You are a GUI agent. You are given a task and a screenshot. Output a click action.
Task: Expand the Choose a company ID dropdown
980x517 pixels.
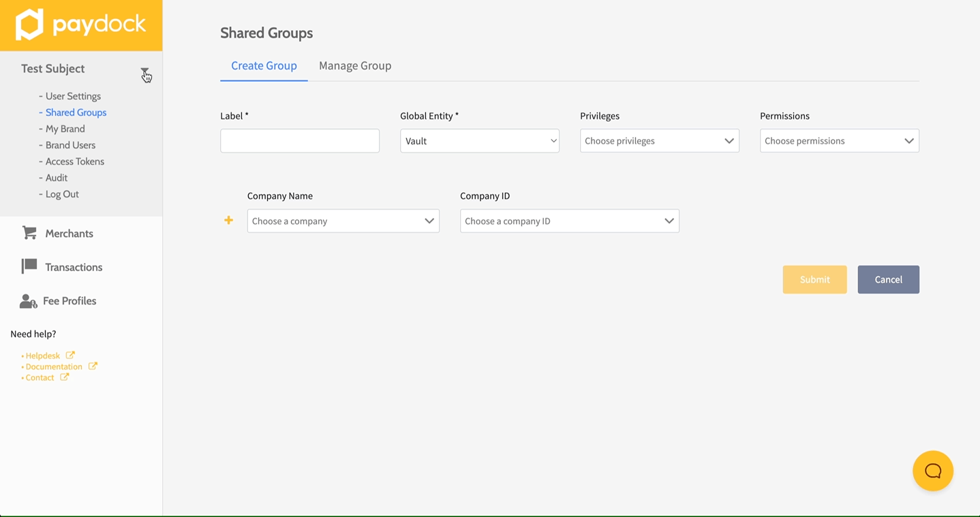tap(569, 221)
